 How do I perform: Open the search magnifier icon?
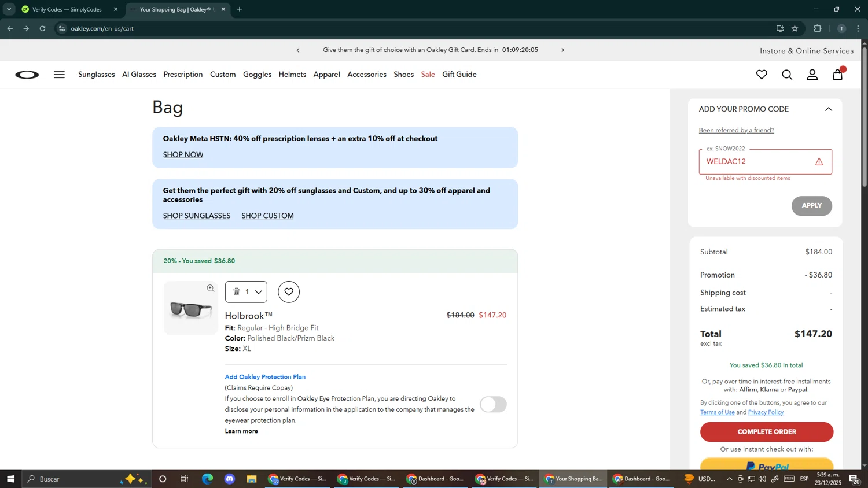coord(787,75)
